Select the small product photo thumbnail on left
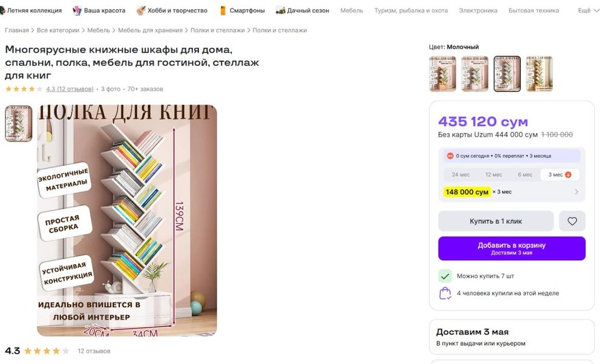605x364 pixels. tap(19, 124)
